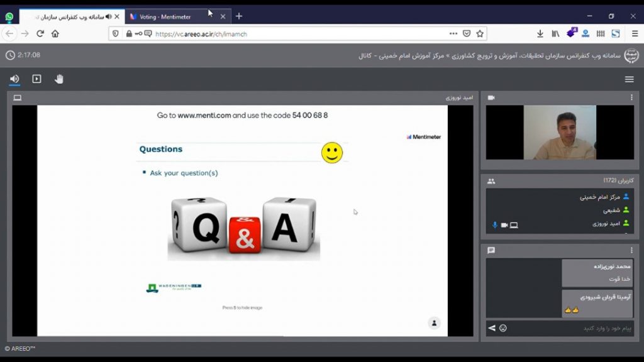Open the video panel three-dot options
The height and width of the screenshot is (362, 644).
[x=631, y=97]
